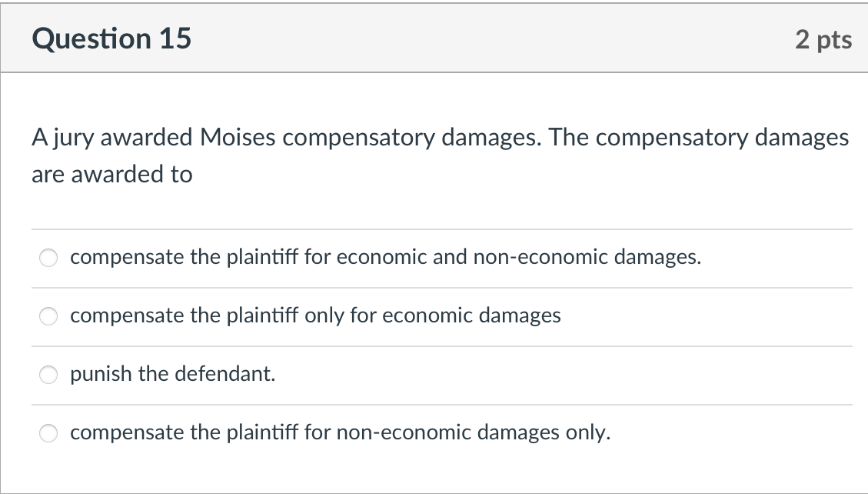The width and height of the screenshot is (868, 494).
Task: Click the Question 15 header
Action: (110, 38)
